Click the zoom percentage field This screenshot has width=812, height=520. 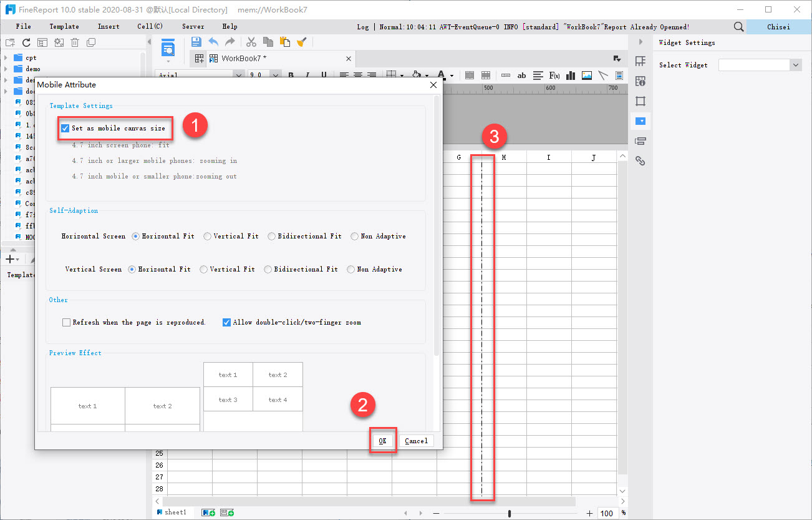click(x=607, y=513)
